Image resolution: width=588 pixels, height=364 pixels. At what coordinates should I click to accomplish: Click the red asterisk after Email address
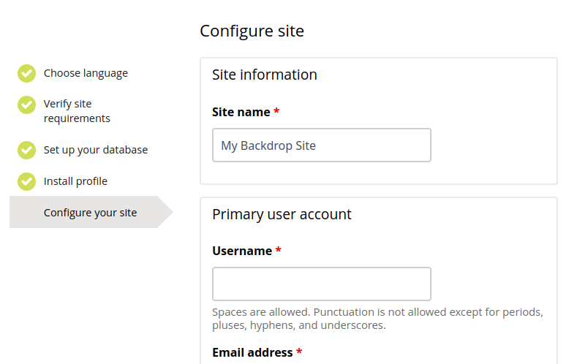point(299,353)
